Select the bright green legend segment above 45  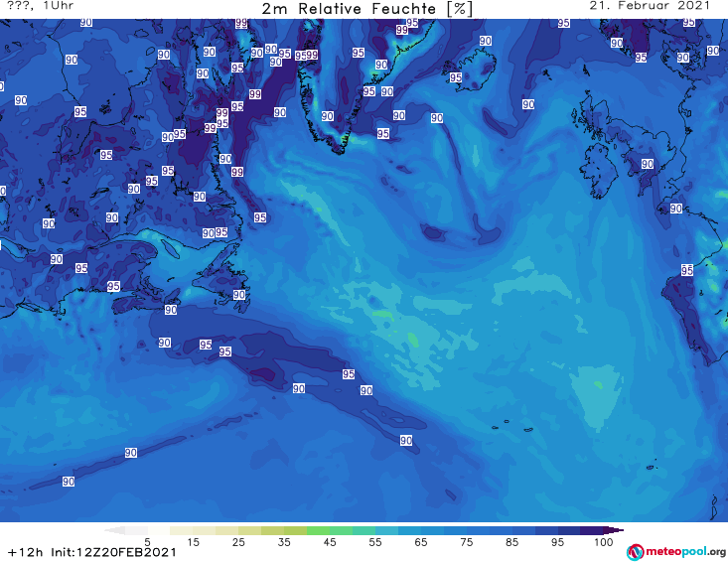318,530
